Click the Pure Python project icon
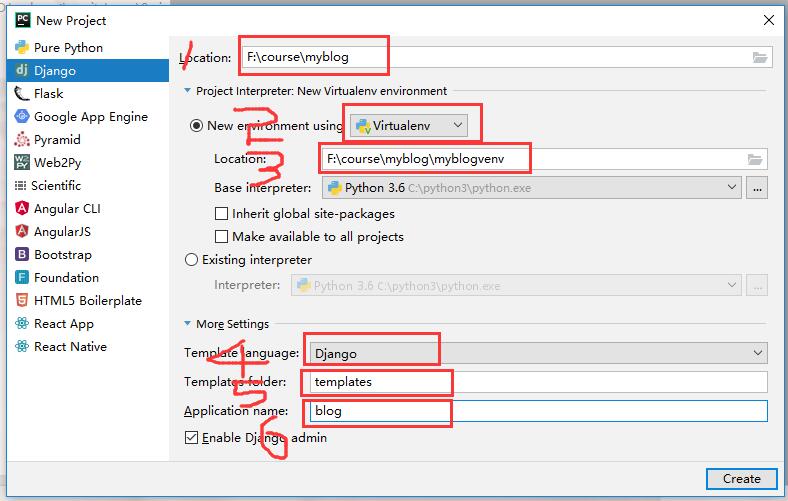 click(x=22, y=47)
